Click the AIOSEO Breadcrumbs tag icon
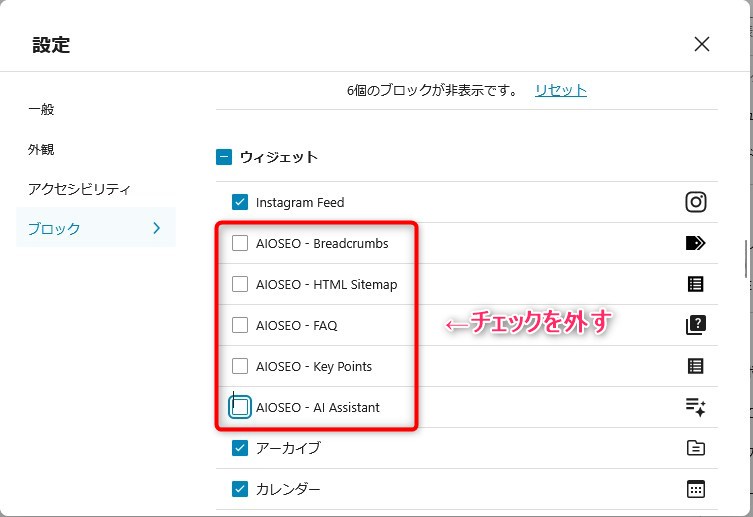 click(695, 243)
